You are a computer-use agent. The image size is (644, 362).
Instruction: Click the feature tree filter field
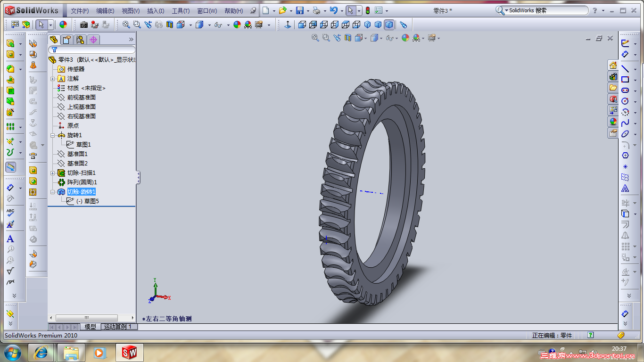[x=92, y=49]
